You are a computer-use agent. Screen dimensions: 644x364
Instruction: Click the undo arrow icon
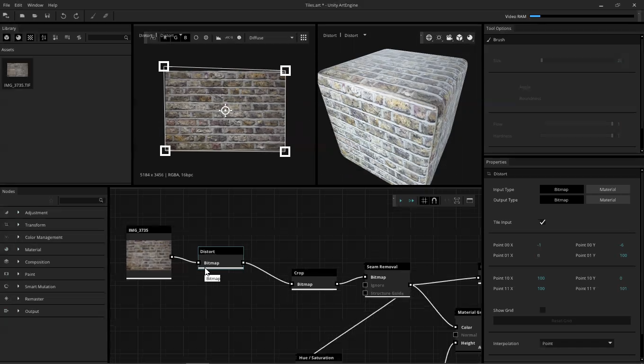63,16
